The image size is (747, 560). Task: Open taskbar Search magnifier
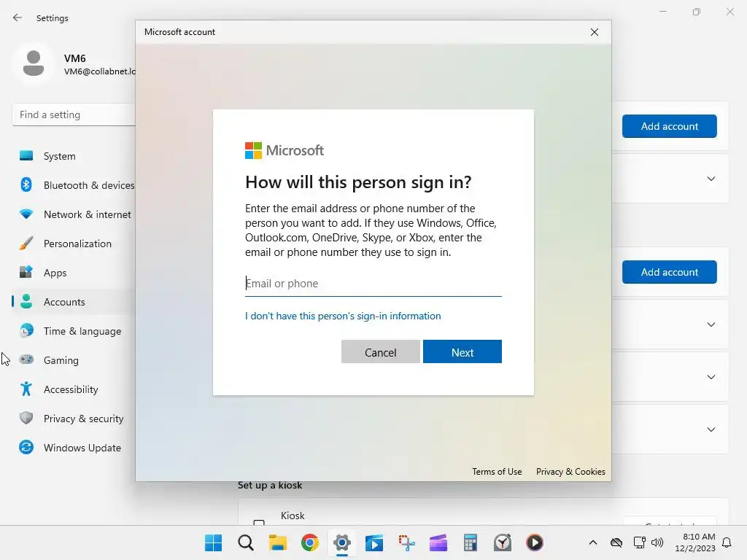pyautogui.click(x=246, y=542)
